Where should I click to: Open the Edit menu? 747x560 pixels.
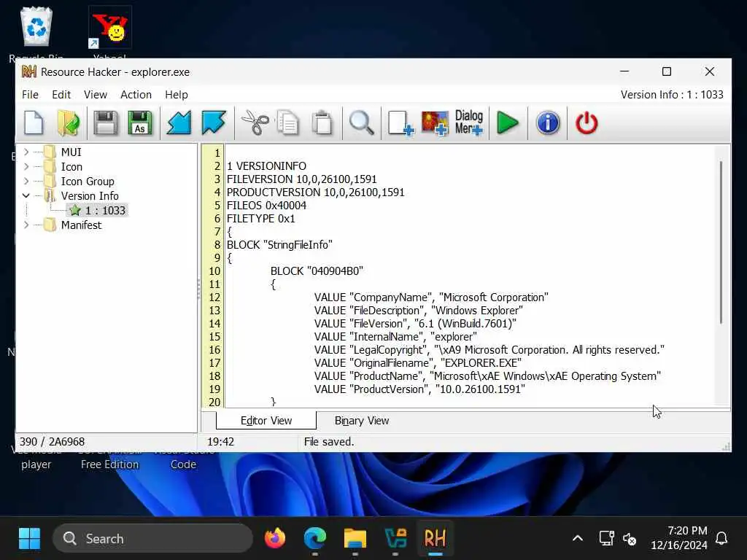coord(61,94)
